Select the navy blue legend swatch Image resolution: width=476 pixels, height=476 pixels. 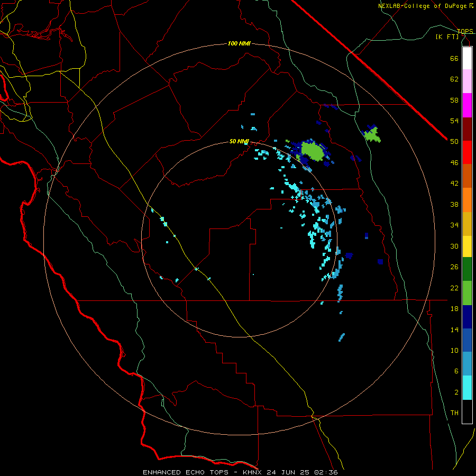467,317
